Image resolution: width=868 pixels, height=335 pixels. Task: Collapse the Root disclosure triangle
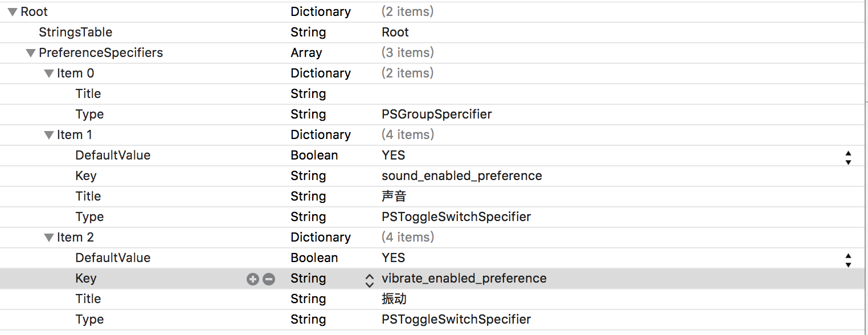[x=13, y=12]
